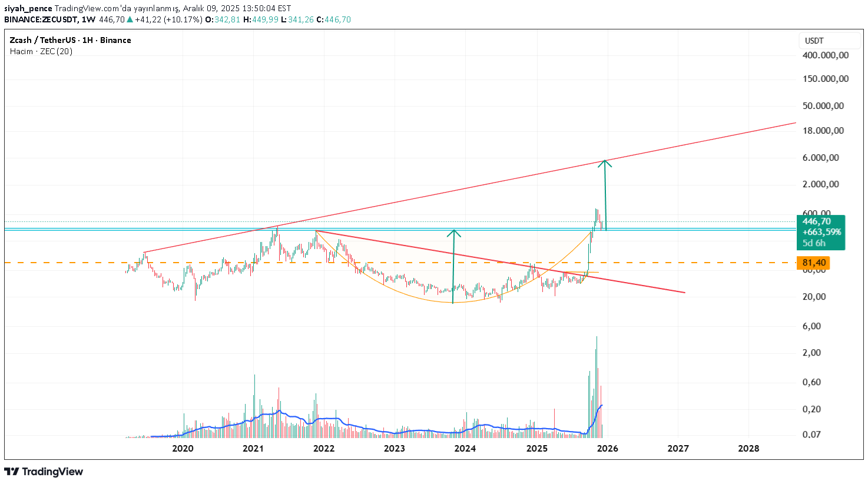Click the green target arrow near 2026
This screenshot has width=868, height=484.
pos(605,194)
